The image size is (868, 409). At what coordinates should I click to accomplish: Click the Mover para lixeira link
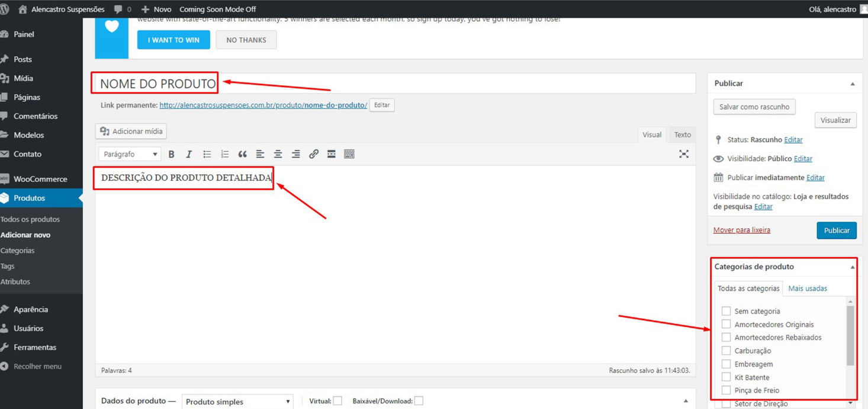(741, 230)
